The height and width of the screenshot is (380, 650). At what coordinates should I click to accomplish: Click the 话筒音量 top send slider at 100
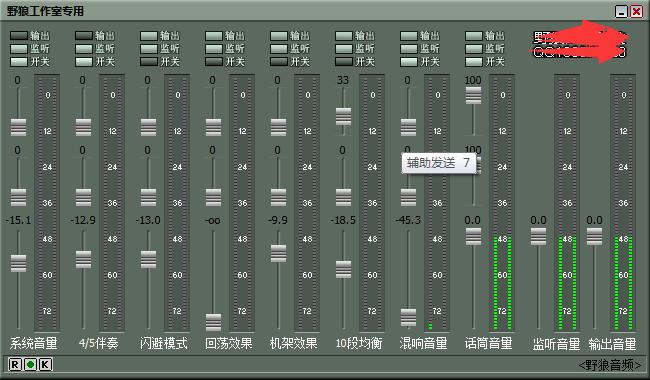point(473,95)
